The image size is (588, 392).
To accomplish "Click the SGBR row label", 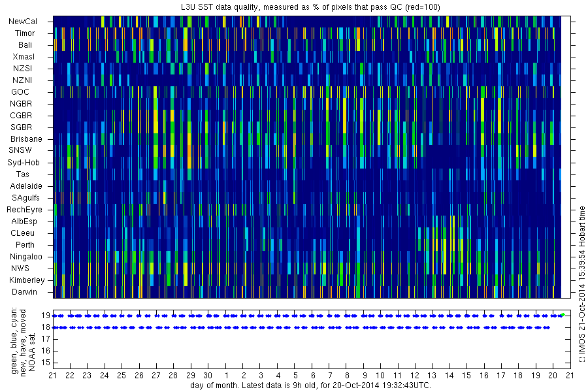I will tap(21, 127).
